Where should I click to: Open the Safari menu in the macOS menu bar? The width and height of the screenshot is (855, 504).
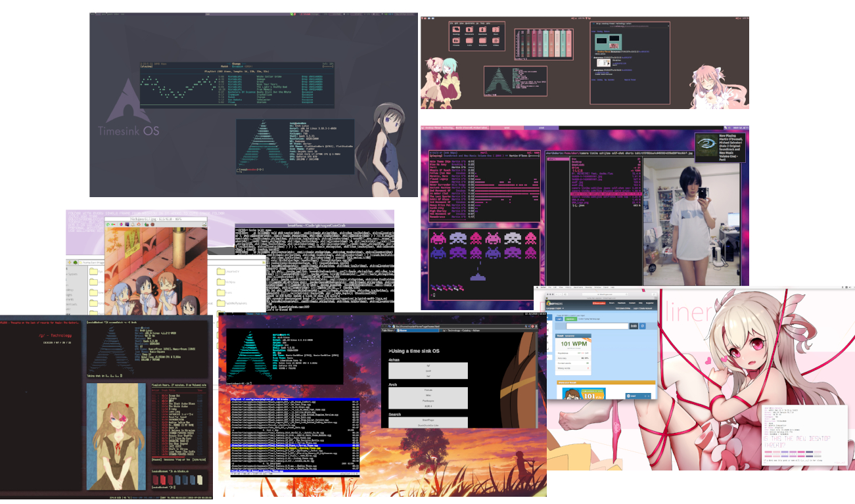click(543, 287)
